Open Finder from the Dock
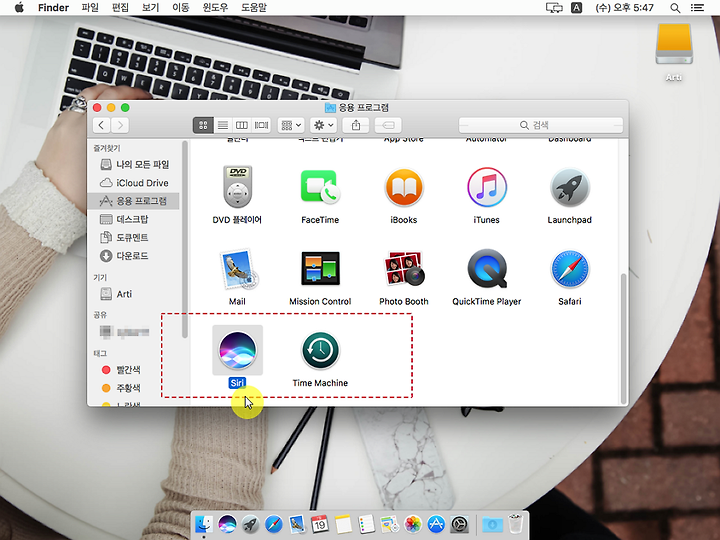Image resolution: width=720 pixels, height=540 pixels. (x=203, y=524)
